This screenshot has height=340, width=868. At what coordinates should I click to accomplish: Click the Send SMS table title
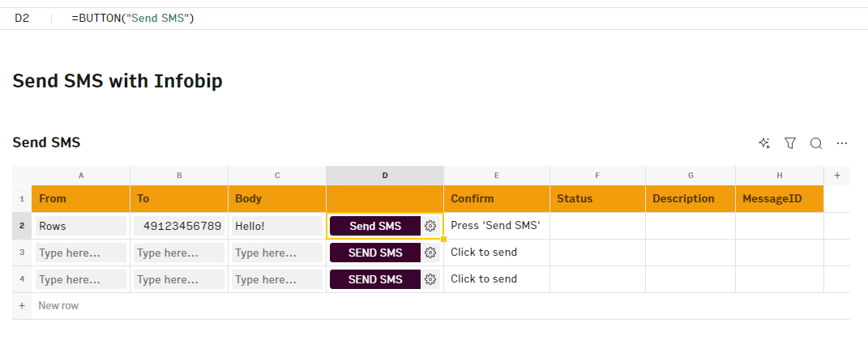click(x=46, y=142)
